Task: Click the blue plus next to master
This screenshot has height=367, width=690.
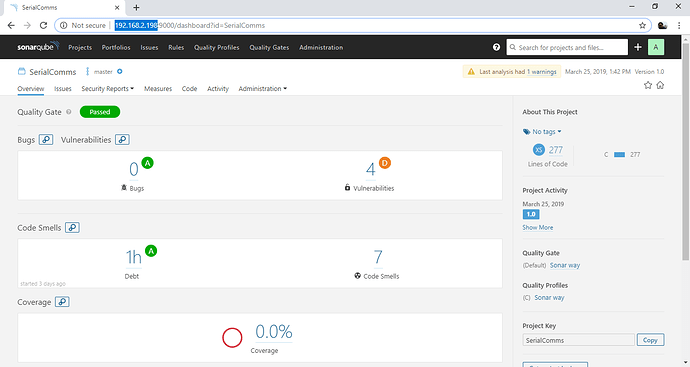Action: [120, 71]
